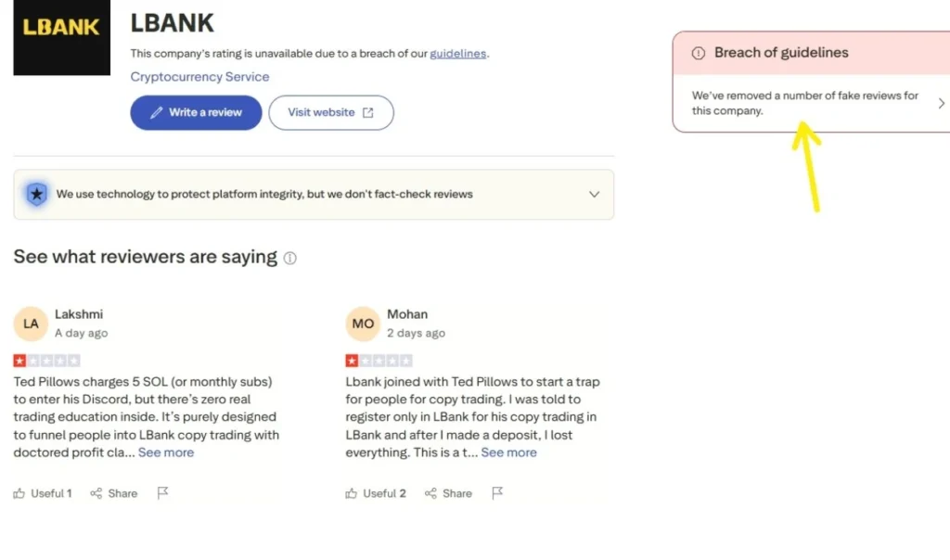Click the 'We've removed a number of fake reviews' text
Viewport: 950px width, 560px height.
coord(804,104)
